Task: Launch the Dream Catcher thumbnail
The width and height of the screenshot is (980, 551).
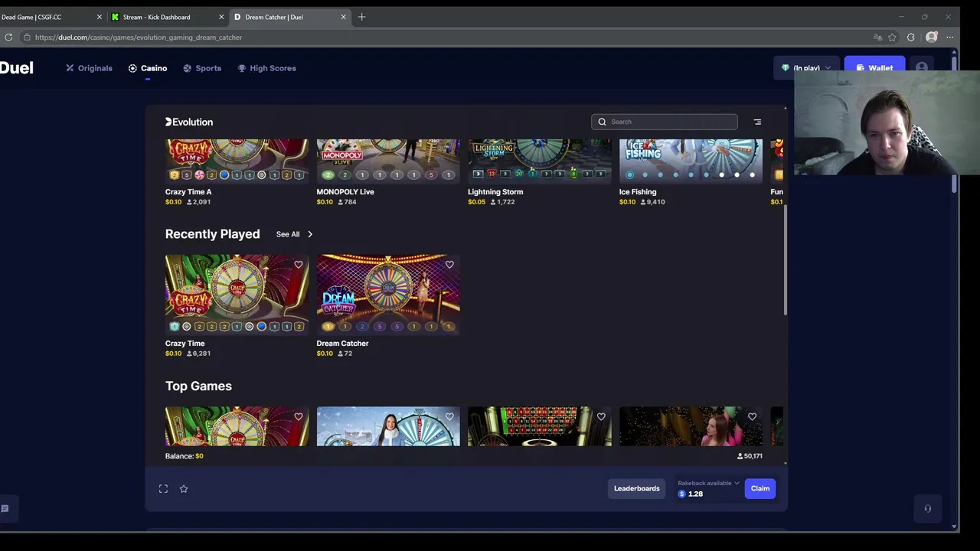Action: click(388, 295)
